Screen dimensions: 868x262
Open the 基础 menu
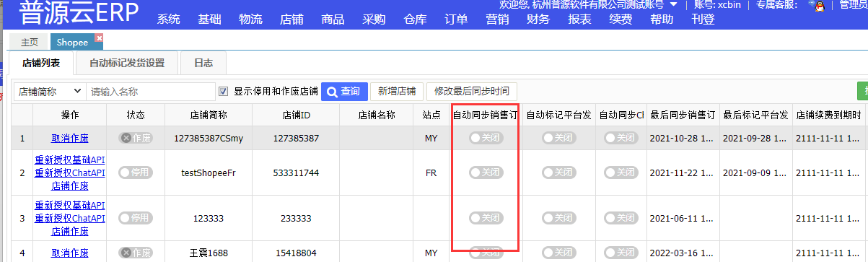point(210,19)
